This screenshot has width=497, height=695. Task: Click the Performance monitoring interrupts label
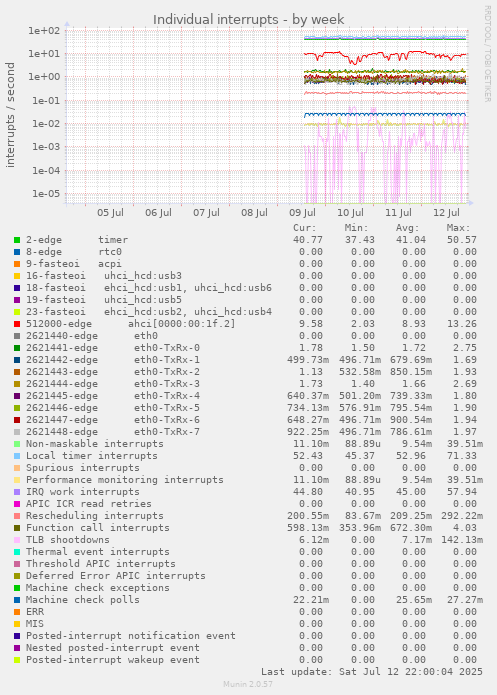125,480
